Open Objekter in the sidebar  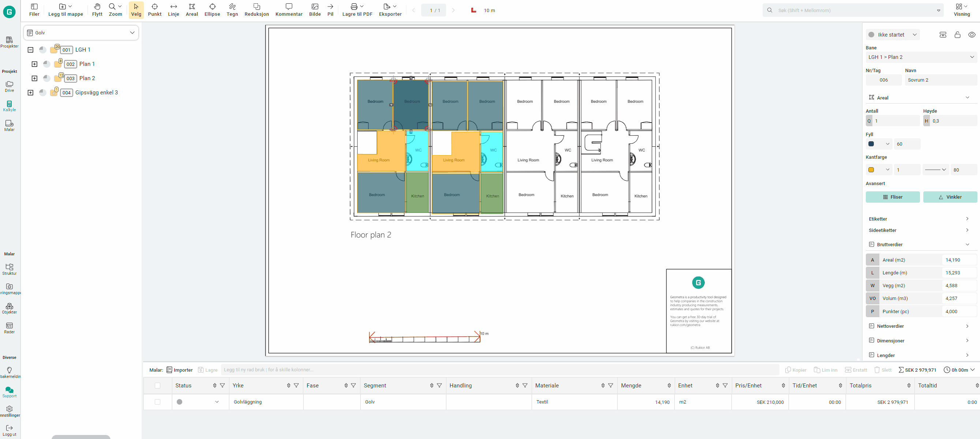tap(10, 308)
